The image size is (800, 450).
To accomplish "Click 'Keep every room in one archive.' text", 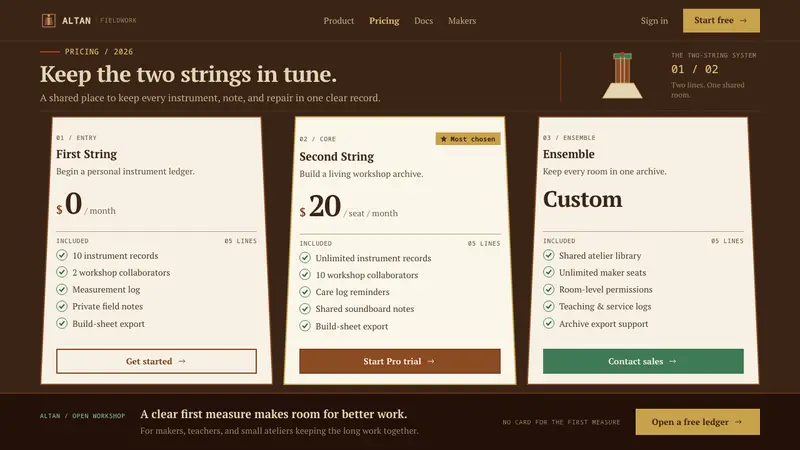I will [604, 171].
